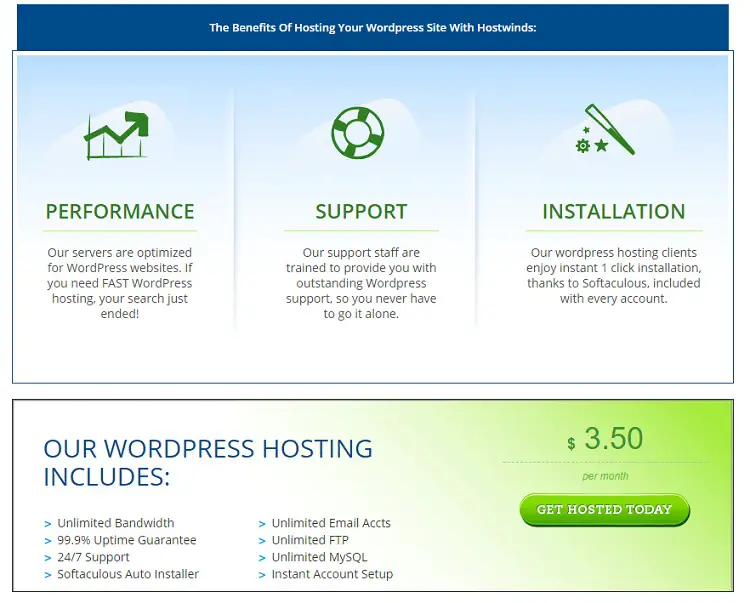Click the 'per month' label
This screenshot has width=750, height=603.
tap(605, 476)
